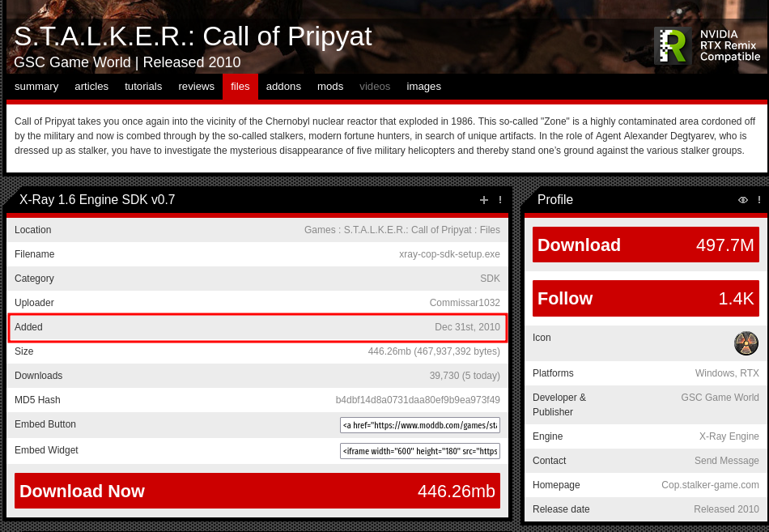
Task: Click the MD5 hash value b4dbf14d8a0731daa80ef9b9ea973f49
Action: (418, 400)
